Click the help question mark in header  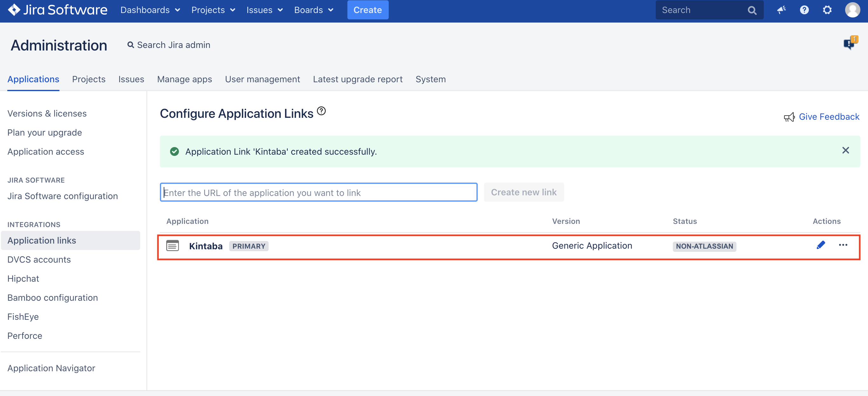(804, 10)
